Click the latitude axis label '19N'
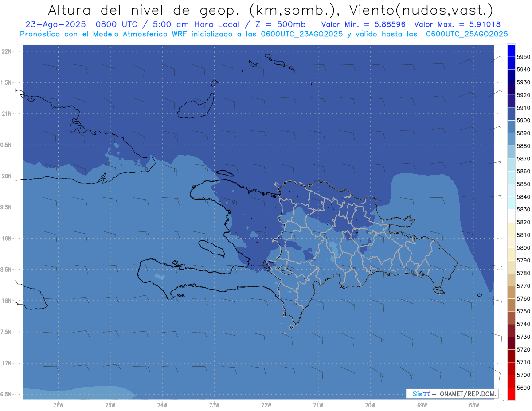 tap(6, 239)
